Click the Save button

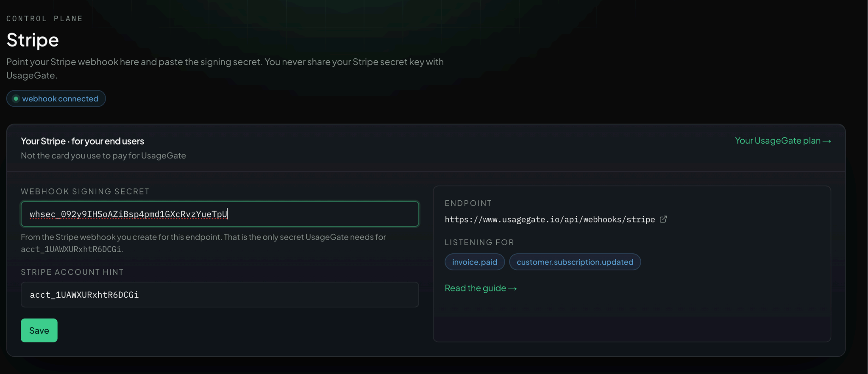pyautogui.click(x=39, y=330)
